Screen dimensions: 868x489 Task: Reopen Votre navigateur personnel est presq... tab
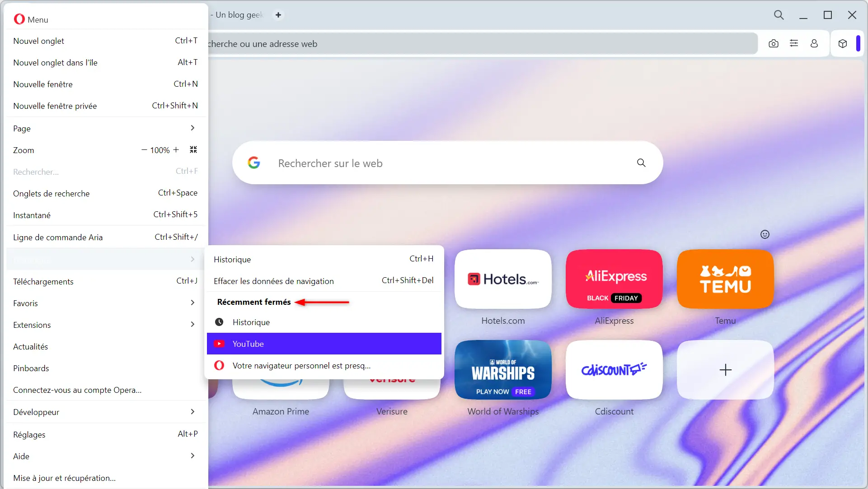324,365
